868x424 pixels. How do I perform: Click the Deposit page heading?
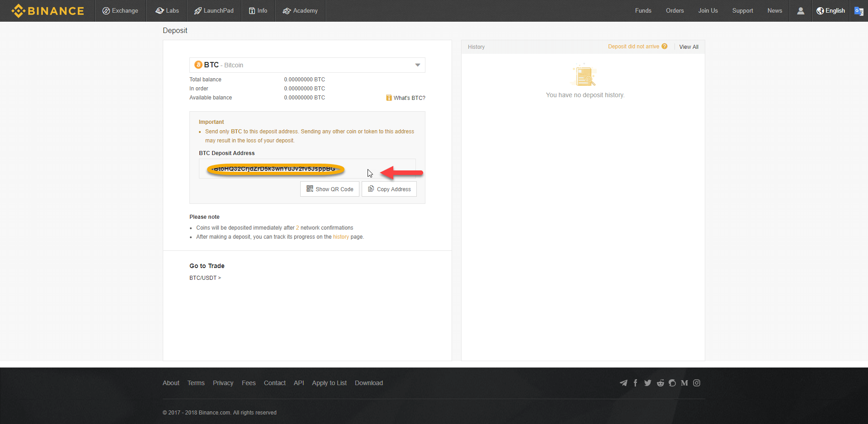pyautogui.click(x=175, y=30)
